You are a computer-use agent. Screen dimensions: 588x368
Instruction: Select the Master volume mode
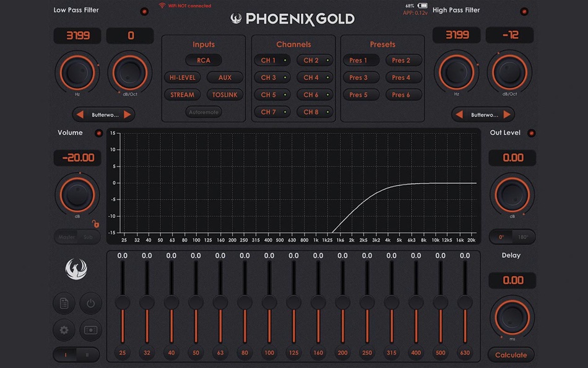point(66,237)
